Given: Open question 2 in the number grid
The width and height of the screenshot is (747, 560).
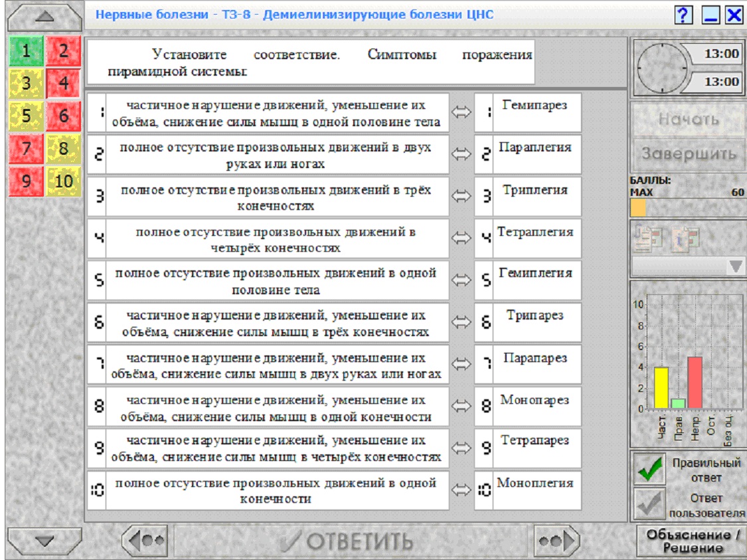Looking at the screenshot, I should coord(63,51).
